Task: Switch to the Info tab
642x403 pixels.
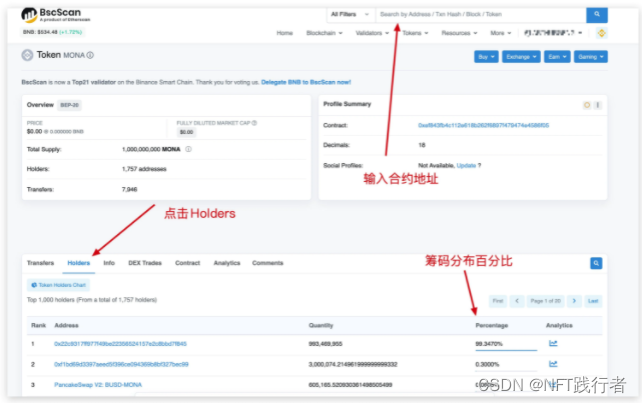Action: pyautogui.click(x=109, y=263)
